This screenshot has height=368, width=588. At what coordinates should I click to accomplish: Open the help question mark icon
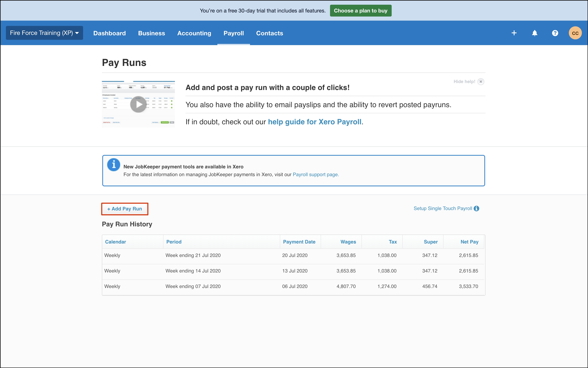555,33
